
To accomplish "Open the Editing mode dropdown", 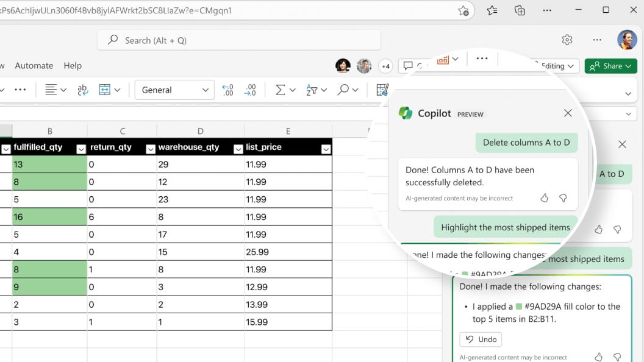I will 556,66.
